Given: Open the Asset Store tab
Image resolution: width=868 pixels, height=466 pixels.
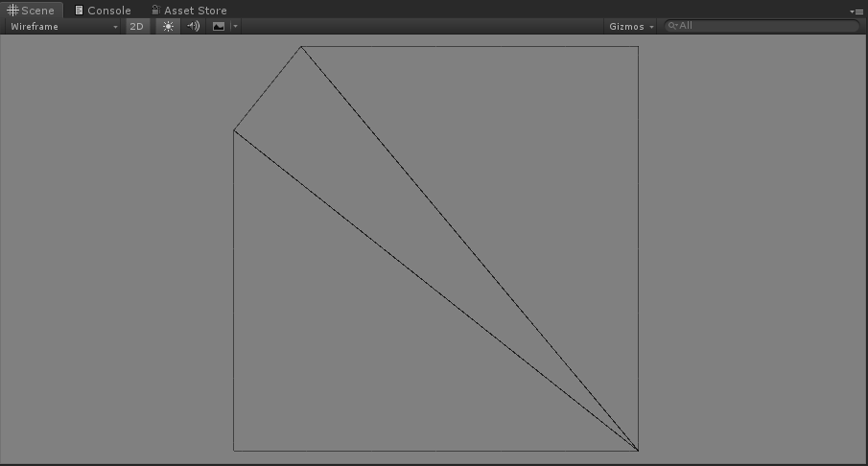Looking at the screenshot, I should (x=189, y=10).
